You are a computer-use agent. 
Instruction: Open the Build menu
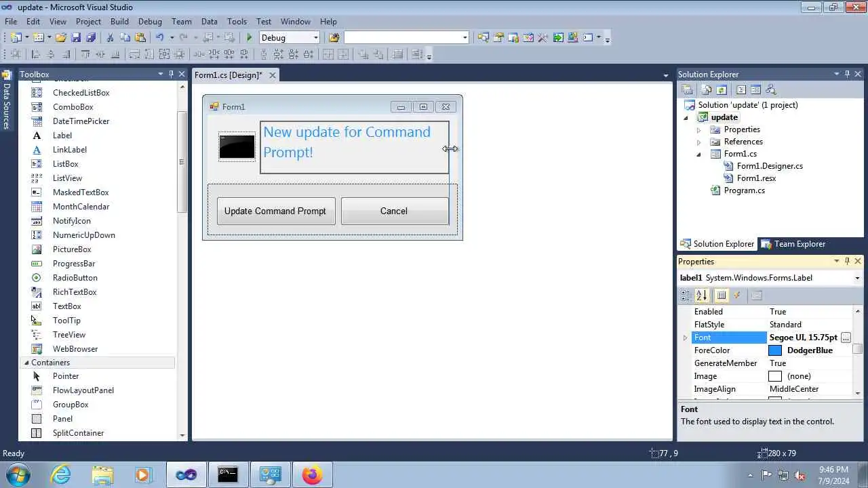[x=119, y=22]
